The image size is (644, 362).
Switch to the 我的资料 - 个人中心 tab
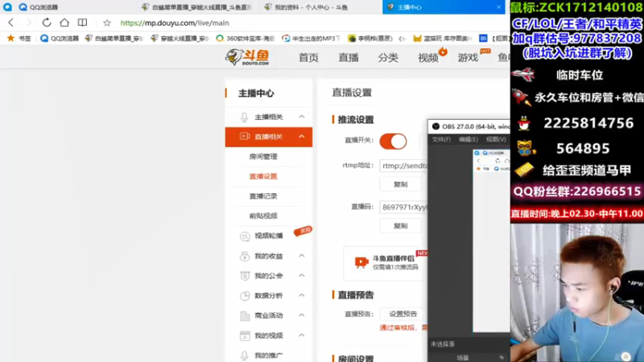(312, 7)
